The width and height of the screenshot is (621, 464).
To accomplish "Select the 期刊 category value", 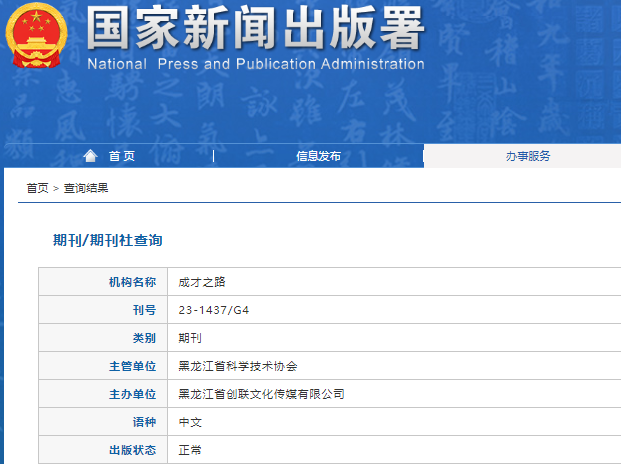I will (190, 338).
